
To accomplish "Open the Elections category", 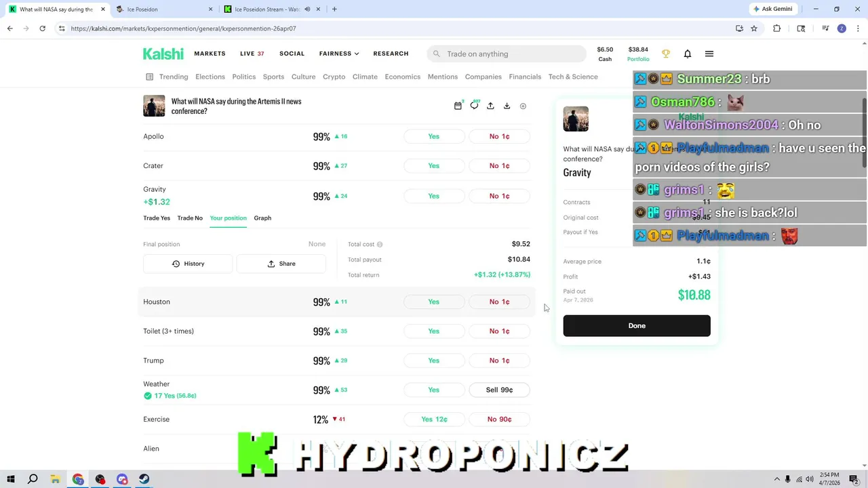I will (x=210, y=77).
